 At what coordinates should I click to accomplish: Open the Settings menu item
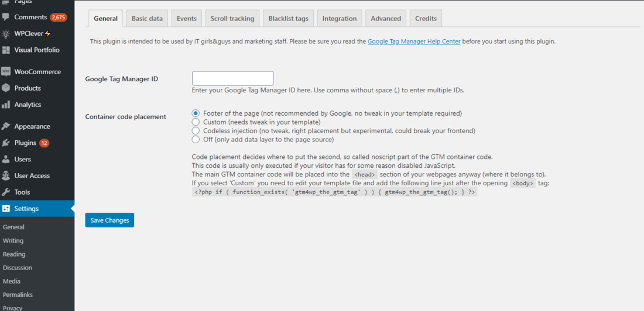click(x=37, y=209)
